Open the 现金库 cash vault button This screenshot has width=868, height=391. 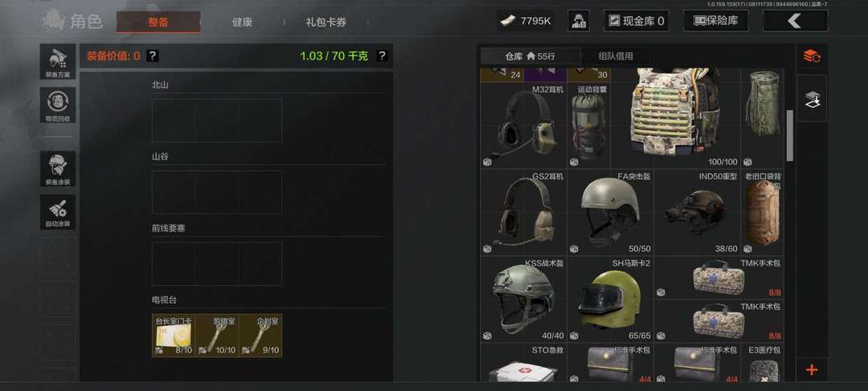pos(636,21)
